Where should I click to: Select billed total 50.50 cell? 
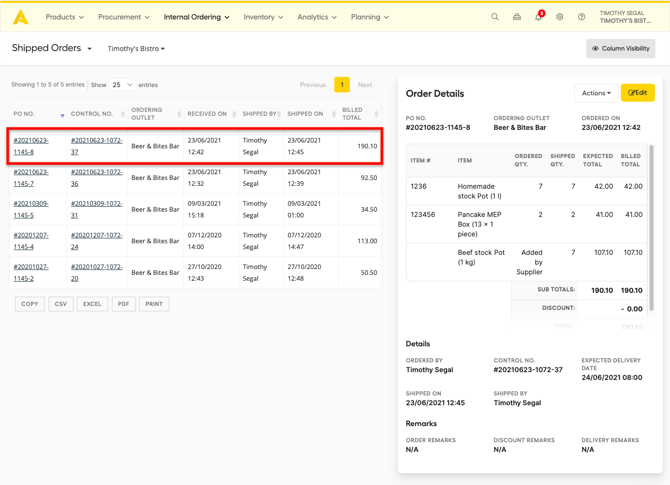(360, 273)
